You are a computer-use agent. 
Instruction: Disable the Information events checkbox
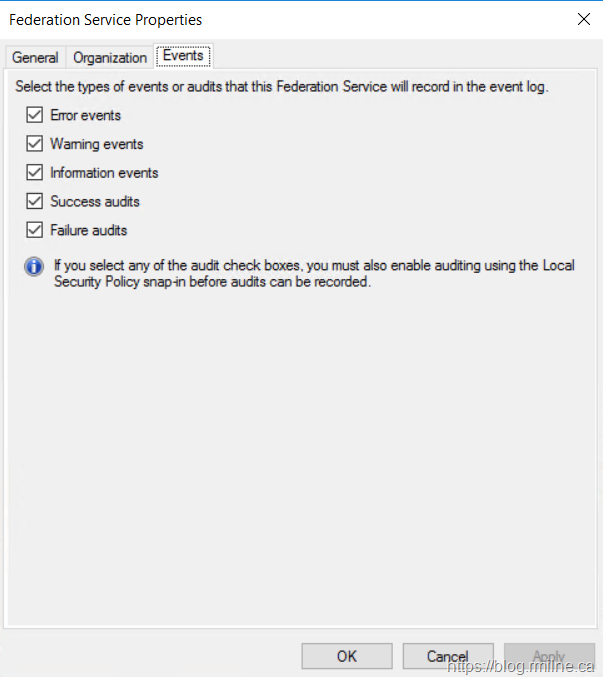[x=35, y=173]
